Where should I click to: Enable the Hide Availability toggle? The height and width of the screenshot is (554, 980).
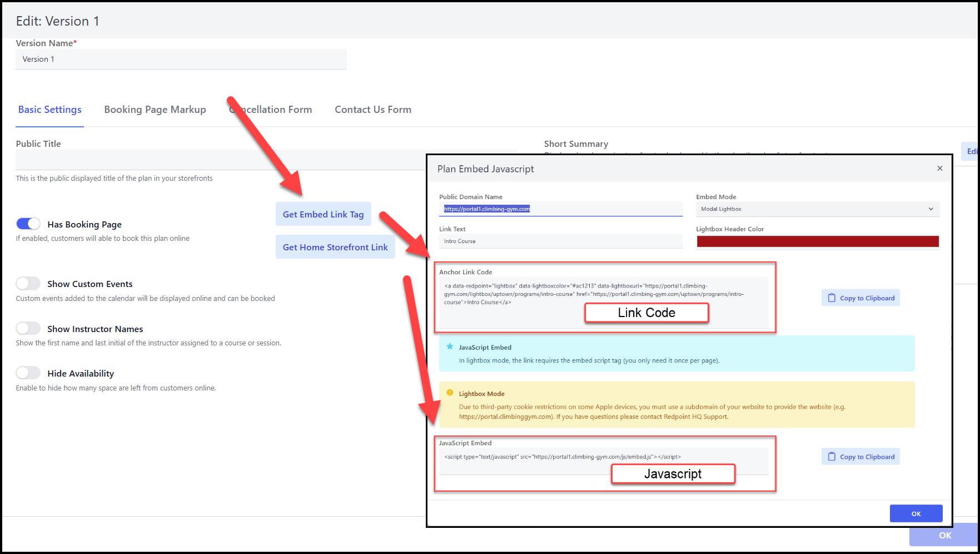pyautogui.click(x=28, y=373)
